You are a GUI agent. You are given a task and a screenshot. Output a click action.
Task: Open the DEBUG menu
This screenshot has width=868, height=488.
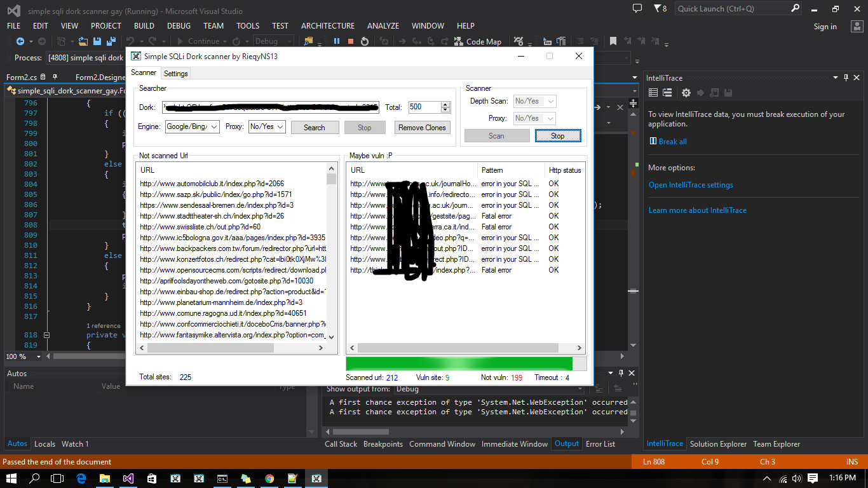[179, 26]
